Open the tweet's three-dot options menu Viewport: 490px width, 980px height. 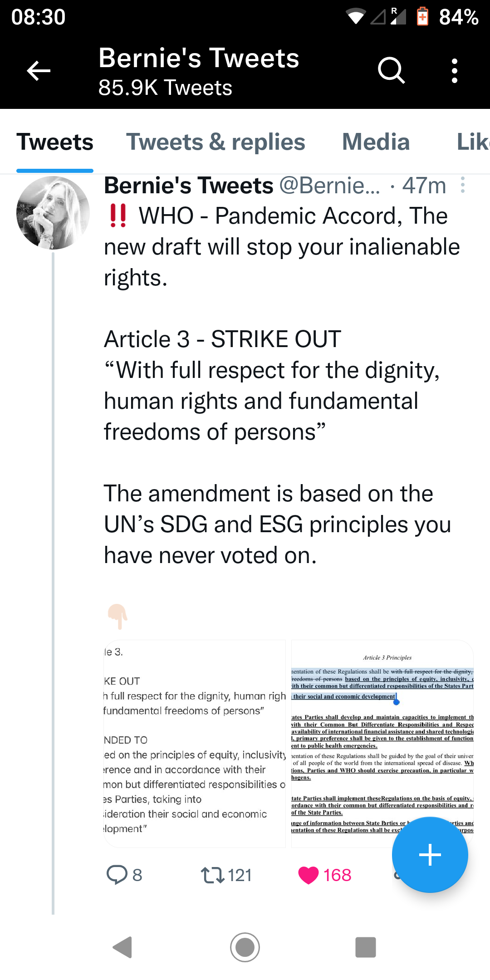[x=462, y=185]
